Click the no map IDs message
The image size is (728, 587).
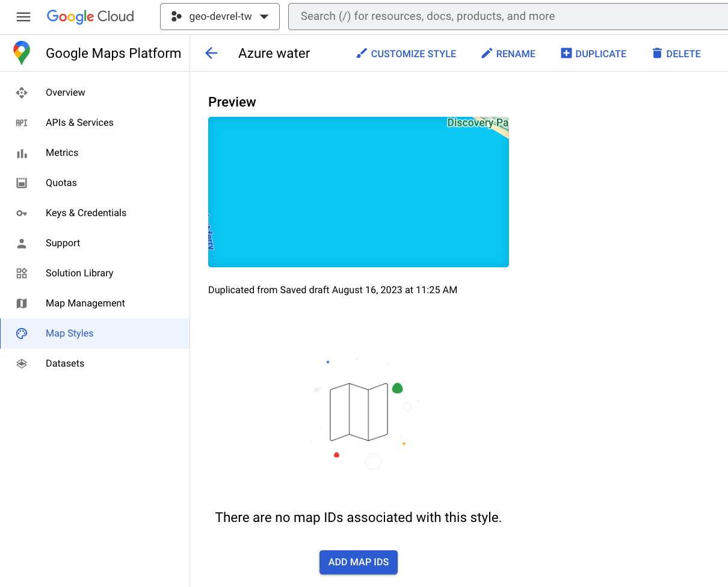(359, 517)
